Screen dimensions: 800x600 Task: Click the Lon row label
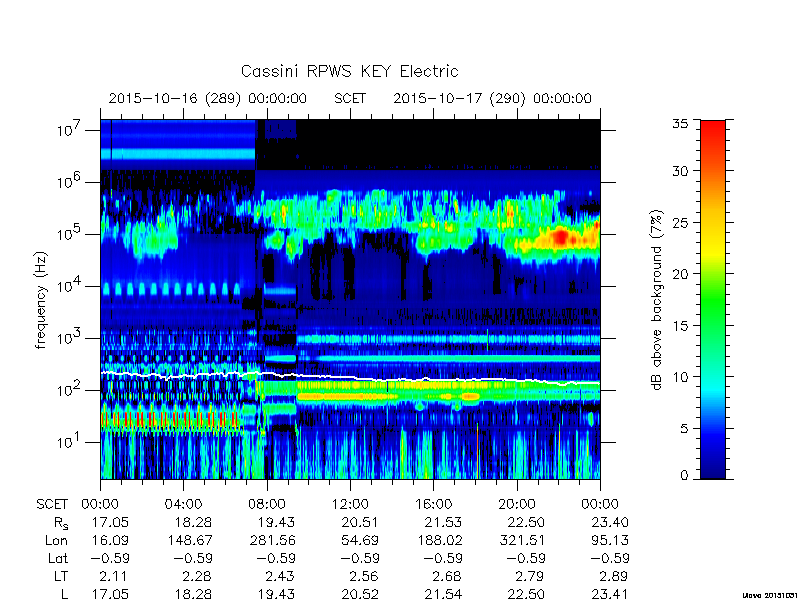point(56,540)
